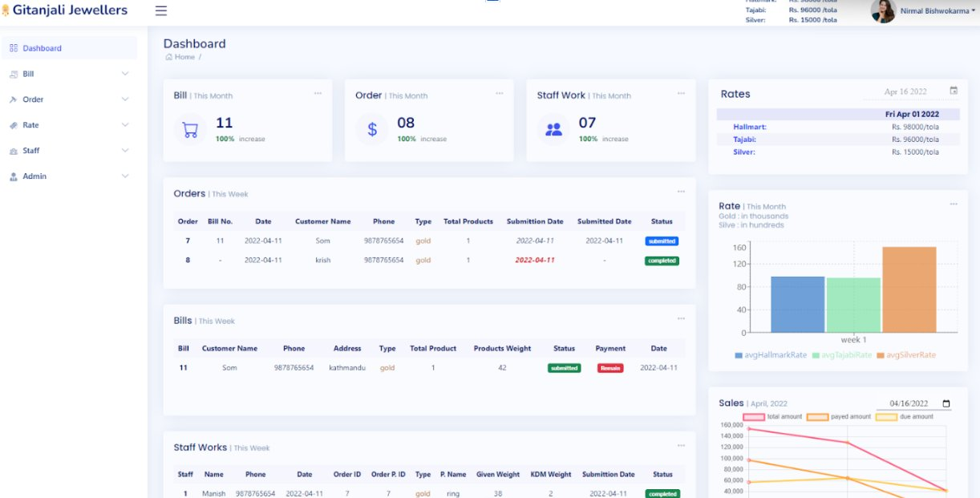Viewport: 980px width, 498px height.
Task: Toggle the avgTajabiRate legend swatch
Action: click(x=816, y=355)
